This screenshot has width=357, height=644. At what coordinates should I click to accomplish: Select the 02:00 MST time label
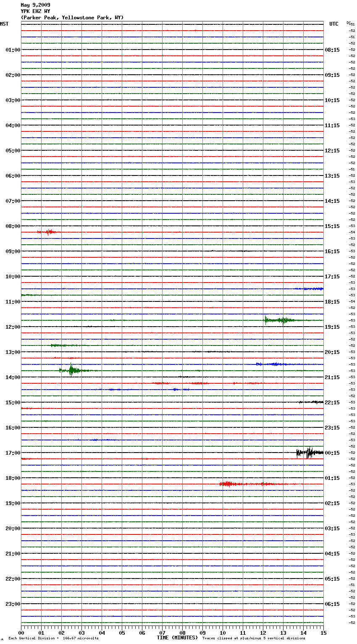13,75
